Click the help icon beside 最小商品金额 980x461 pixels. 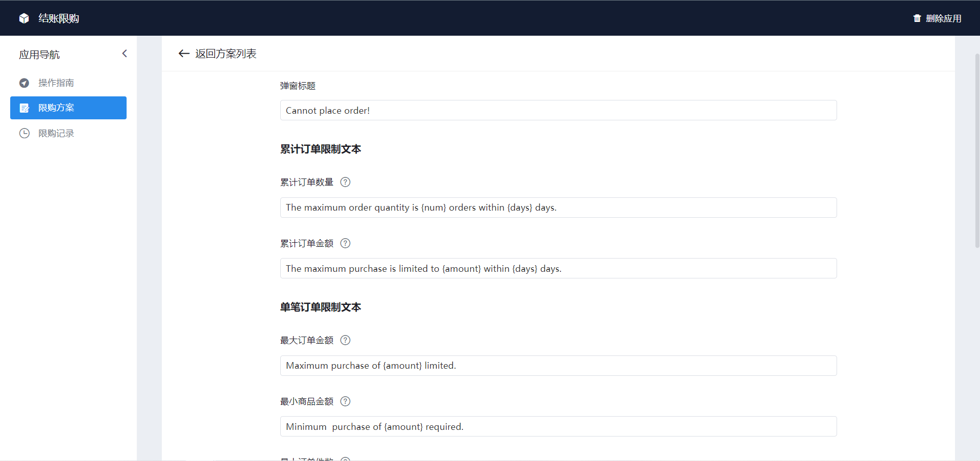point(346,401)
